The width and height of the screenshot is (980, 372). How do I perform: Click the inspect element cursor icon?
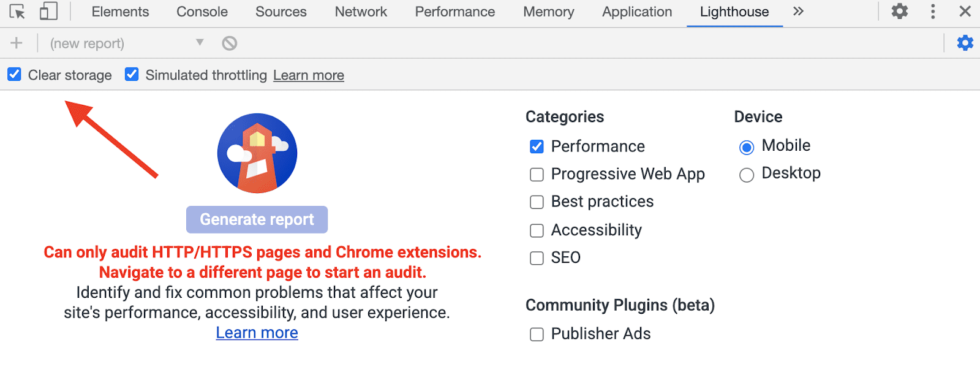[17, 12]
